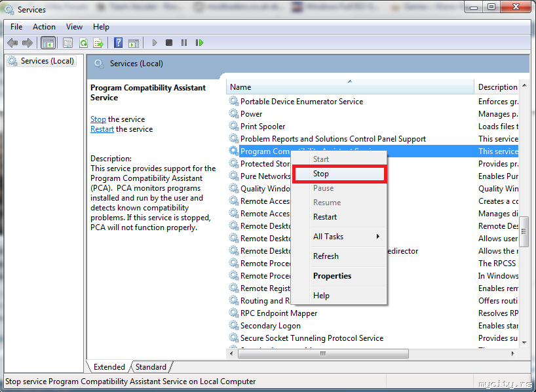This screenshot has height=392, width=536.
Task: Click the Forward arrow toolbar icon
Action: point(28,43)
